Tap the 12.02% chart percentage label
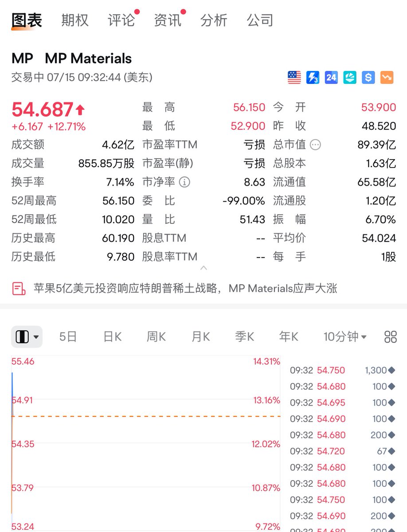 266,444
